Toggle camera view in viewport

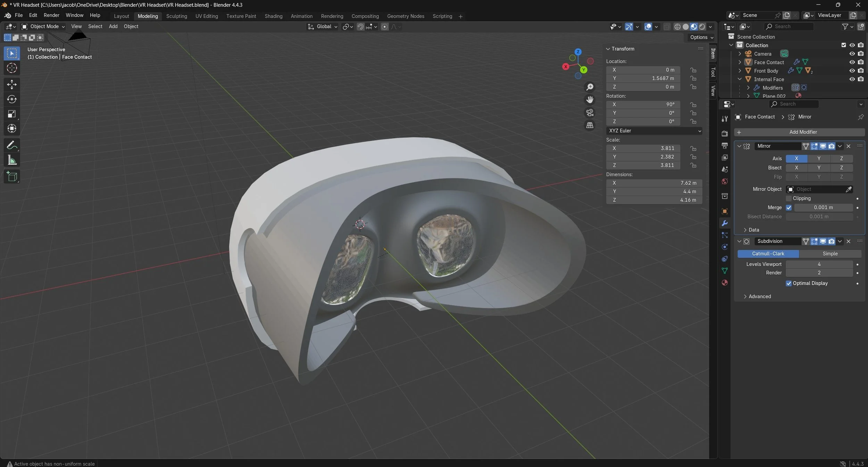(590, 113)
